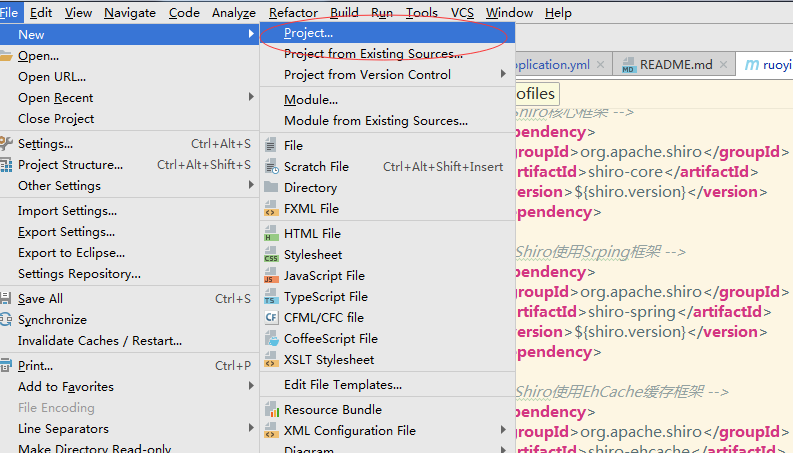Open the VCS menu

point(462,13)
